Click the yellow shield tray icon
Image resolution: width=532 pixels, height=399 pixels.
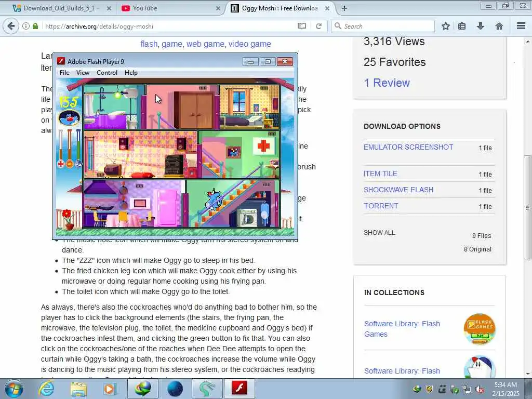coord(429,390)
